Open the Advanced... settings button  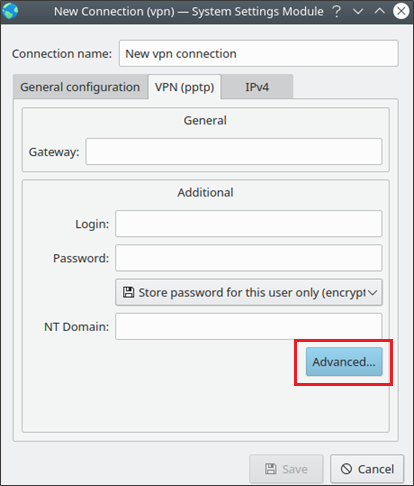pos(344,362)
